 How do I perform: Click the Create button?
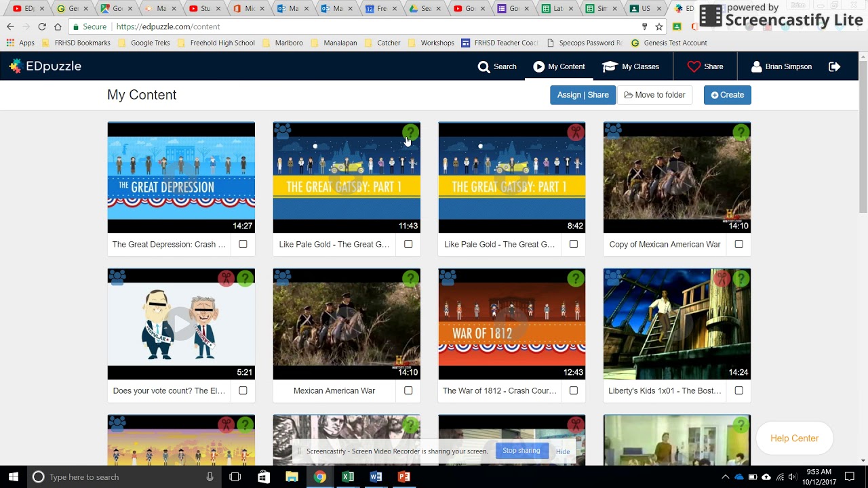(727, 95)
